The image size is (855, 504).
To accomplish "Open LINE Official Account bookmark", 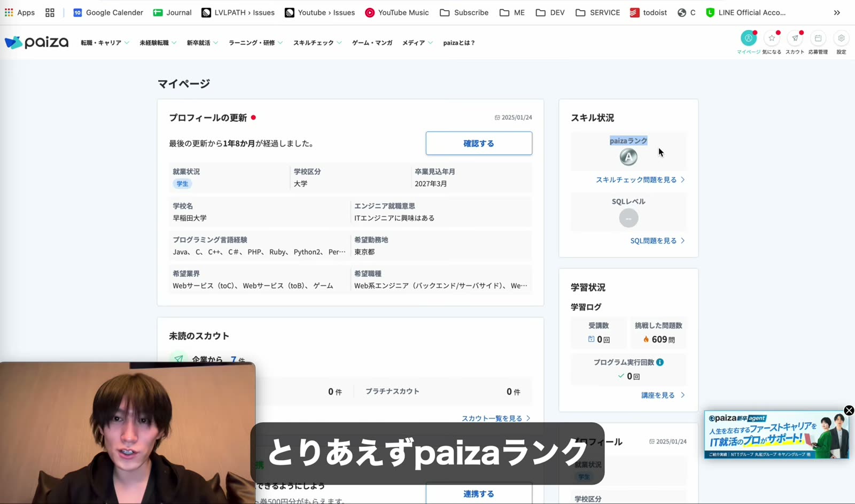I will point(745,12).
